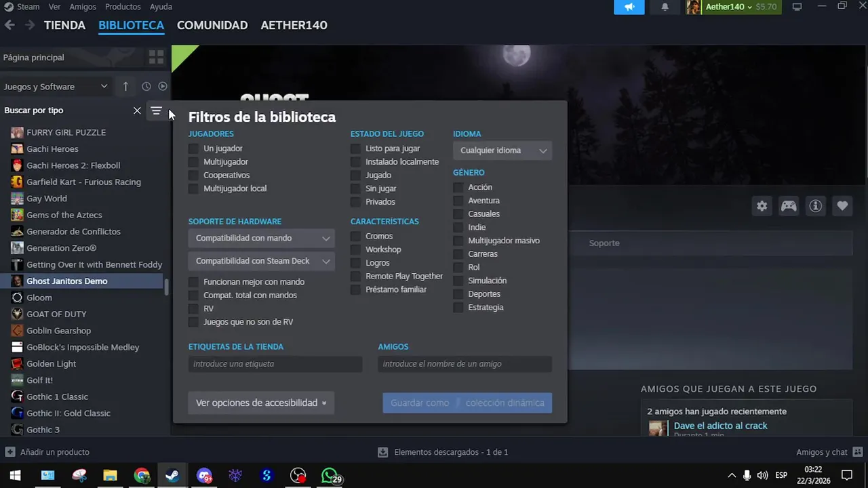Screen dimensions: 868x488
Task: Add game to favorites heart icon
Action: click(842, 206)
